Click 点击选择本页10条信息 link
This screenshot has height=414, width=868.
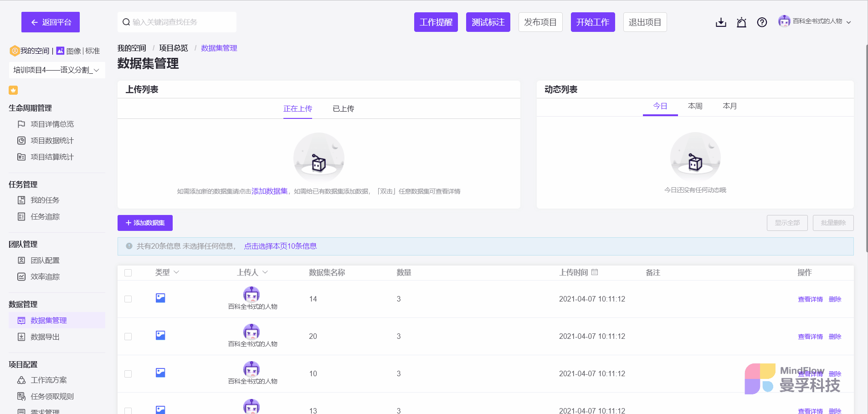(x=280, y=246)
